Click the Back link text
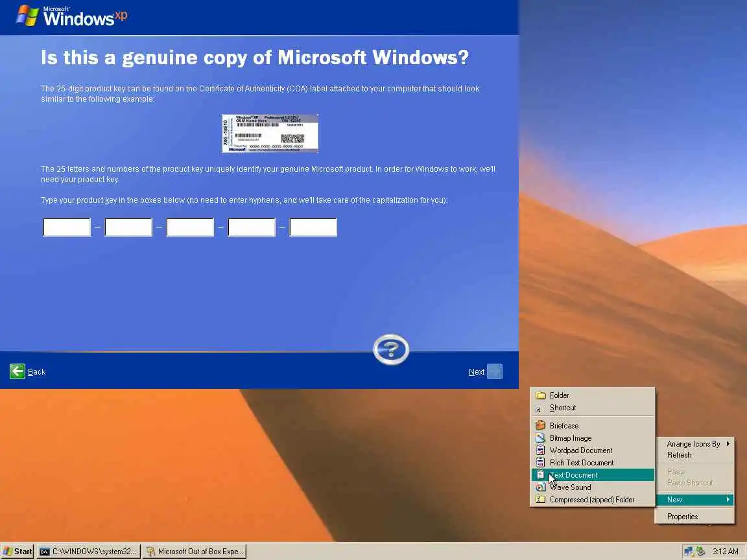The height and width of the screenshot is (560, 747). click(37, 371)
